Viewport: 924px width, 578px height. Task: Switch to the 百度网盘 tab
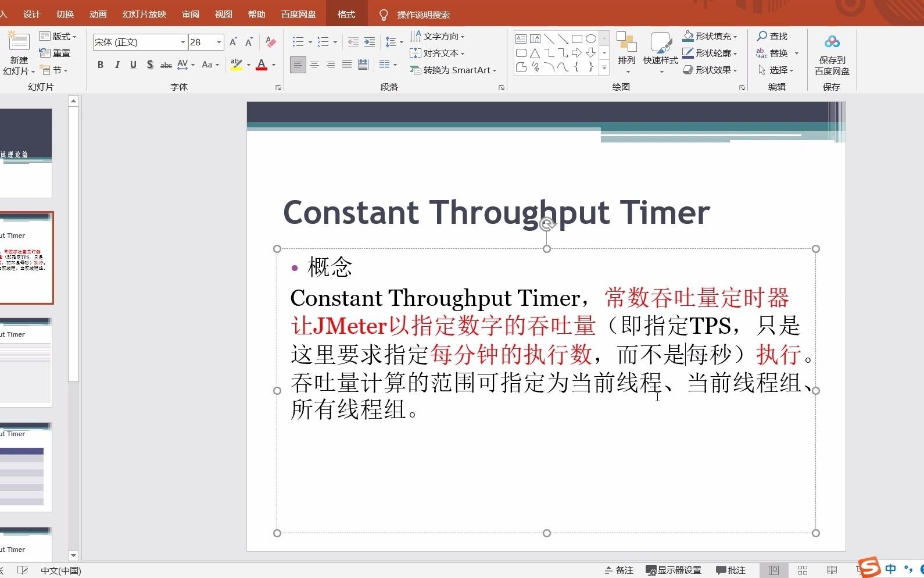(x=299, y=15)
